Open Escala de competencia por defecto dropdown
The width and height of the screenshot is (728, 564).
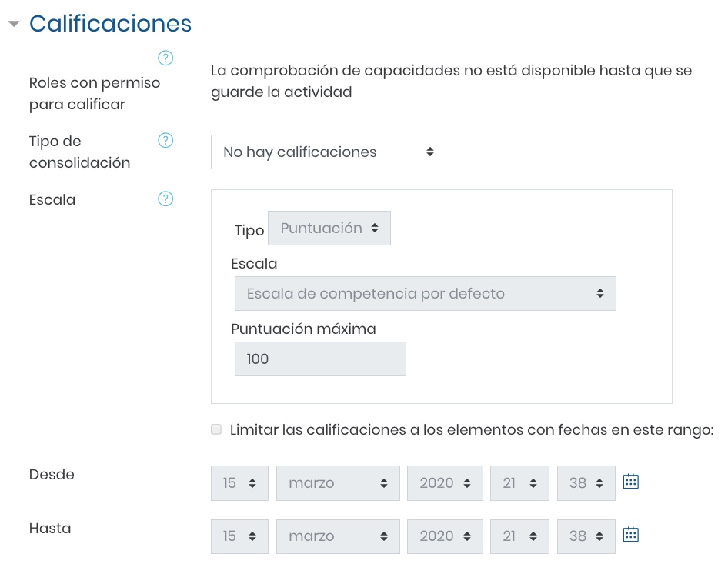point(426,293)
